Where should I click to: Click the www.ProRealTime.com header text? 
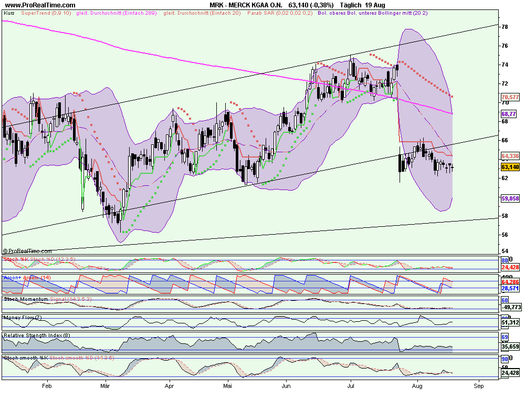40,5
